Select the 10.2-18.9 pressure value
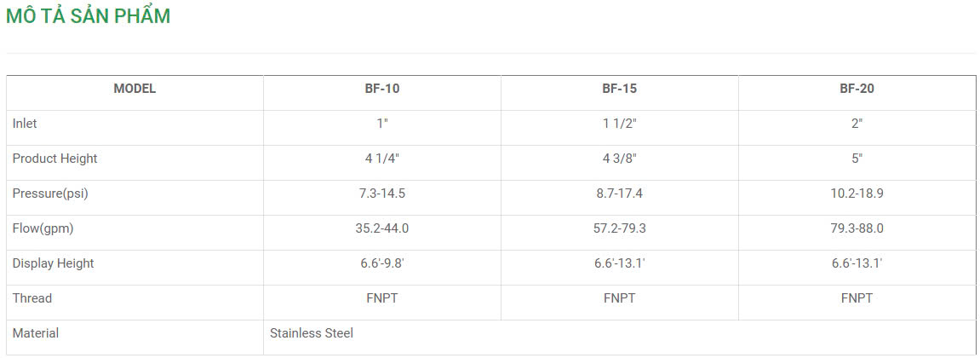 click(x=857, y=193)
